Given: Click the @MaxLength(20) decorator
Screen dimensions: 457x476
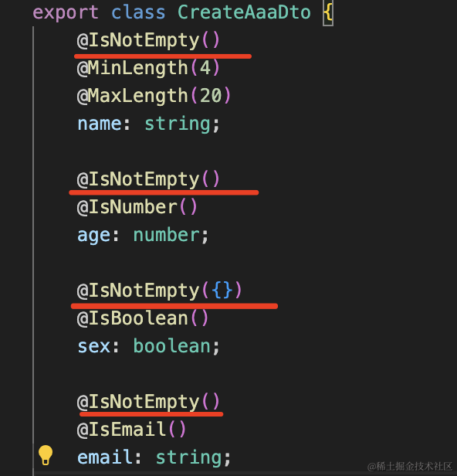Looking at the screenshot, I should pyautogui.click(x=154, y=96).
